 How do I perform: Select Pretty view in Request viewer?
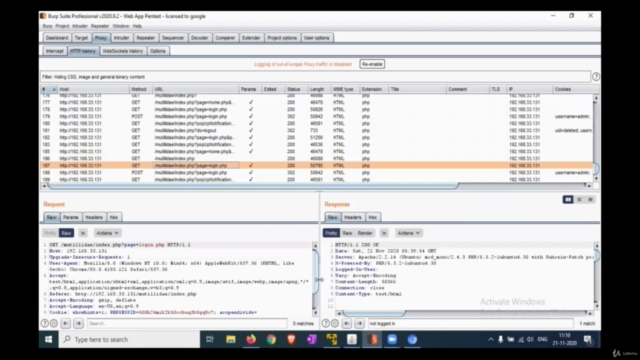(50, 233)
